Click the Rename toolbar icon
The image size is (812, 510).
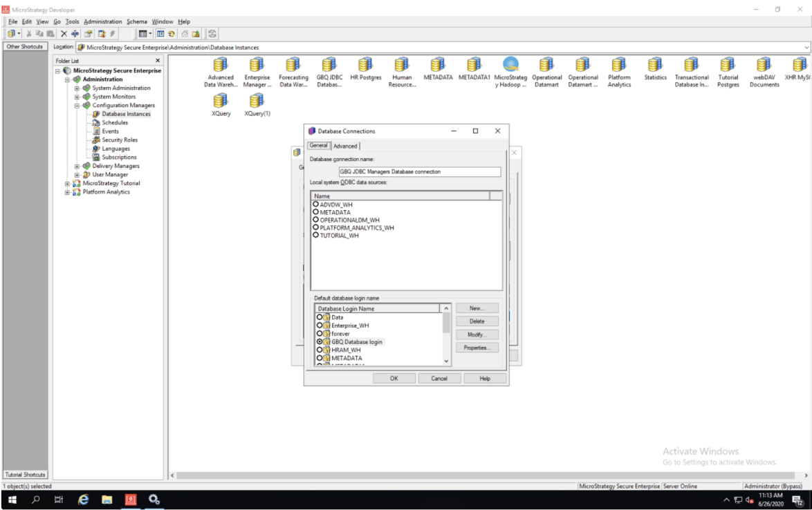(75, 33)
